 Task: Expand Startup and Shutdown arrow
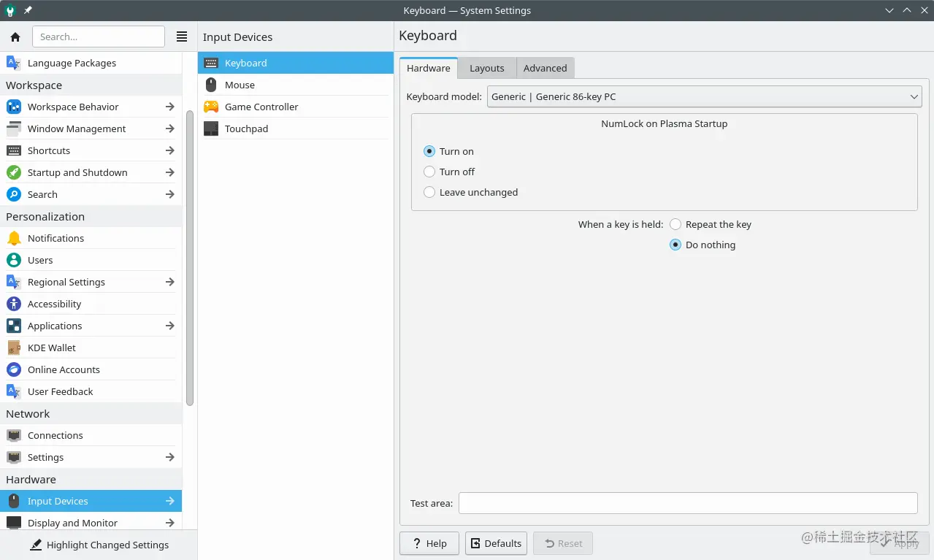pyautogui.click(x=169, y=172)
